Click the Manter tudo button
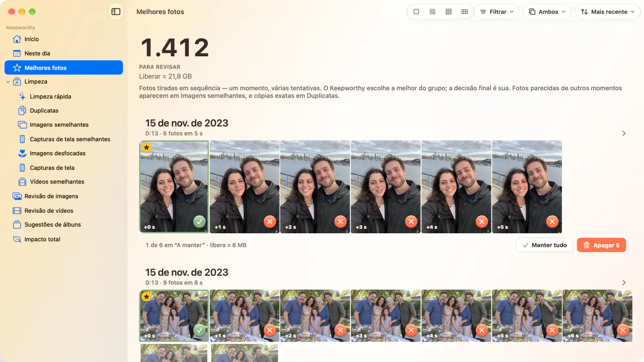 click(545, 245)
